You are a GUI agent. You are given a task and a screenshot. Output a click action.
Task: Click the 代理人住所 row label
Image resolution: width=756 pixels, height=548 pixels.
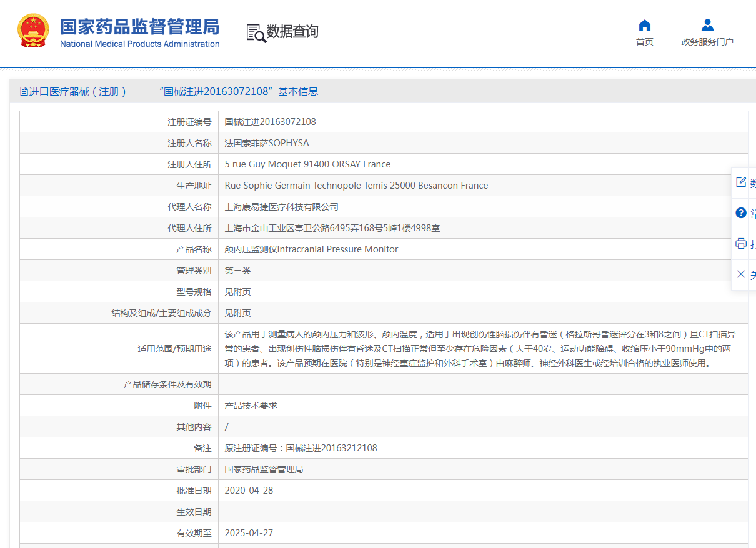coord(189,228)
